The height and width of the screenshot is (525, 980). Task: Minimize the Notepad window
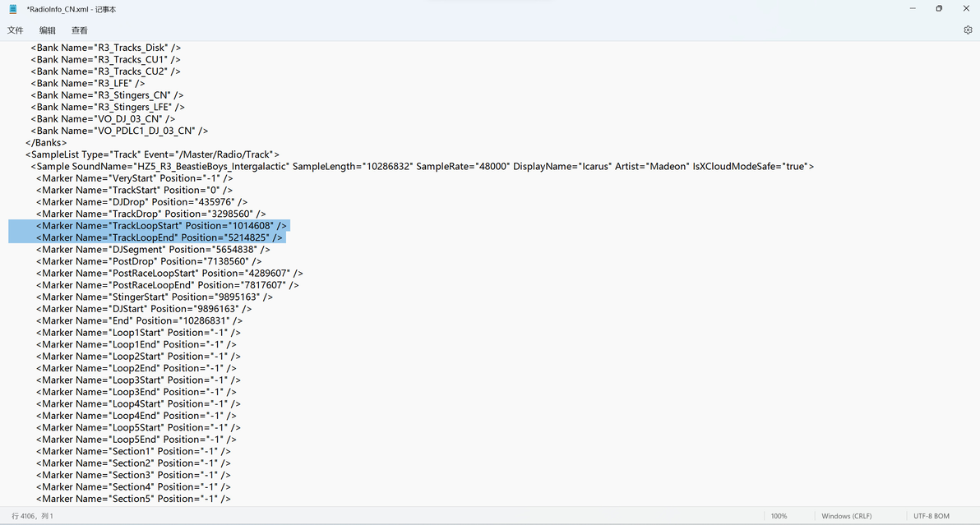[x=913, y=9]
